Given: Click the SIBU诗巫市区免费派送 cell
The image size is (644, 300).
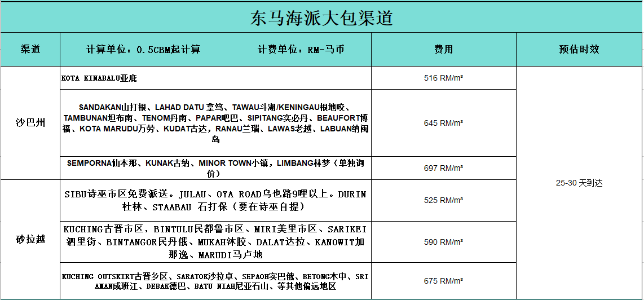Looking at the screenshot, I should (215, 201).
